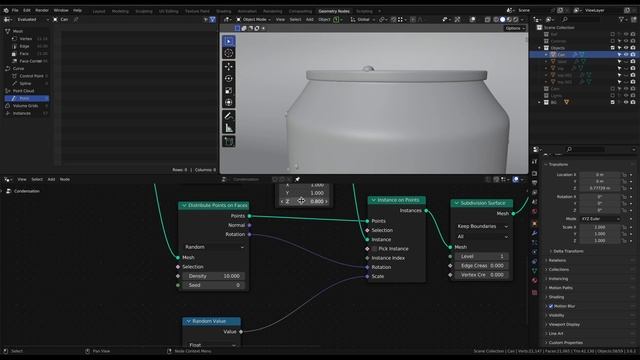Viewport: 640px width, 360px height.
Task: Open the Global orientation dropdown
Action: (x=363, y=19)
